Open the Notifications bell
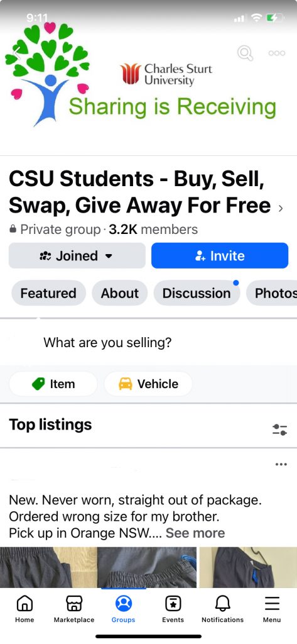 [222, 603]
